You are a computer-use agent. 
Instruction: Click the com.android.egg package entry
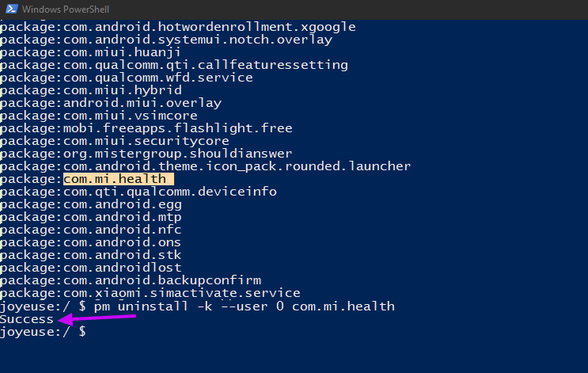point(91,204)
